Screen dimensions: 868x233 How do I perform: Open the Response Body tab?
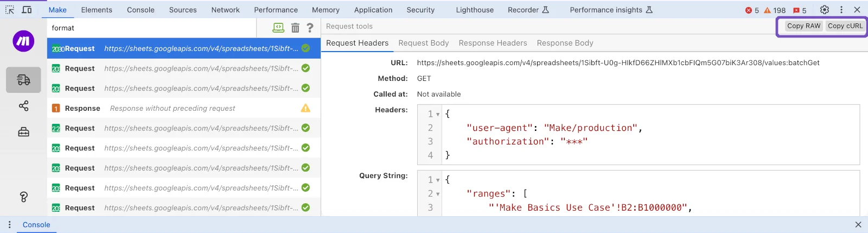(x=565, y=43)
